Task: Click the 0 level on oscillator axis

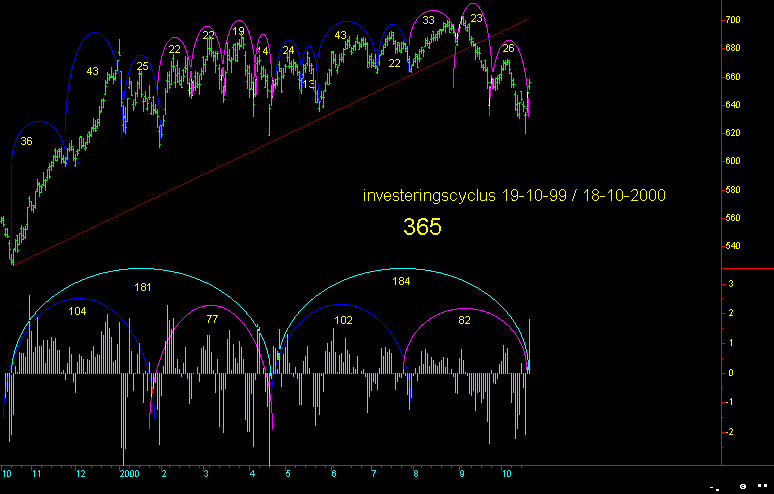Action: [x=731, y=373]
